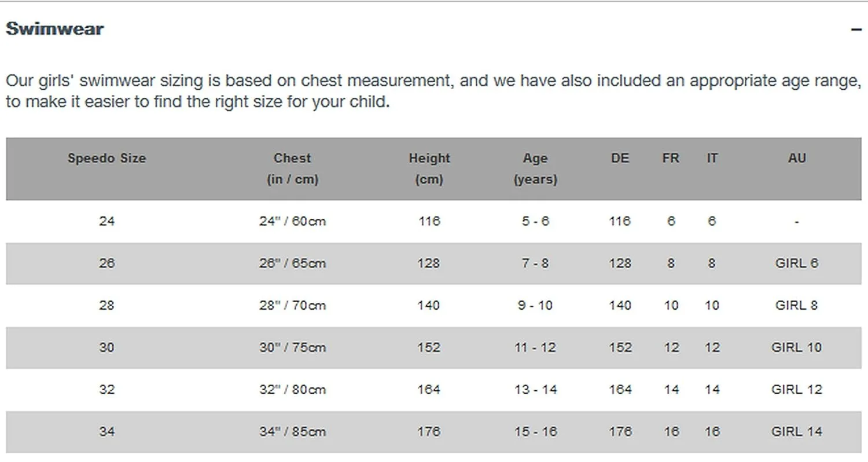Click the "5 - 6" age range cell
The width and height of the screenshot is (868, 462).
(x=535, y=221)
